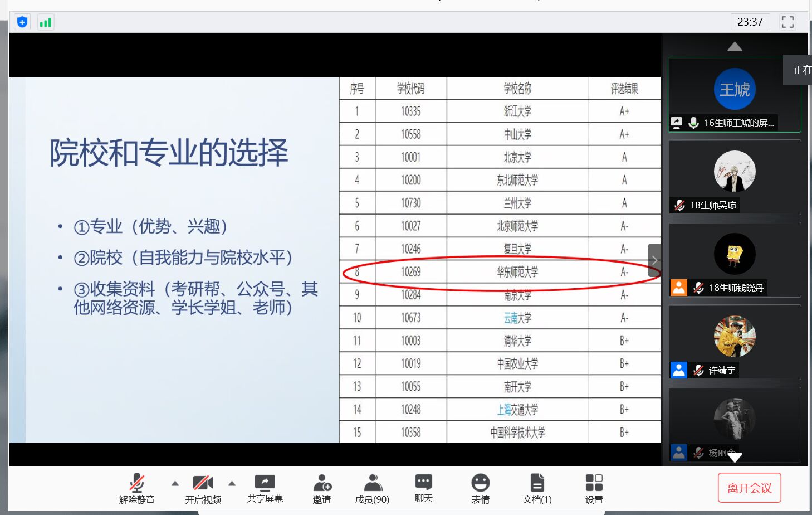Unmute the microphone (解除静音)
Screen dimensions: 812x515
point(136,488)
